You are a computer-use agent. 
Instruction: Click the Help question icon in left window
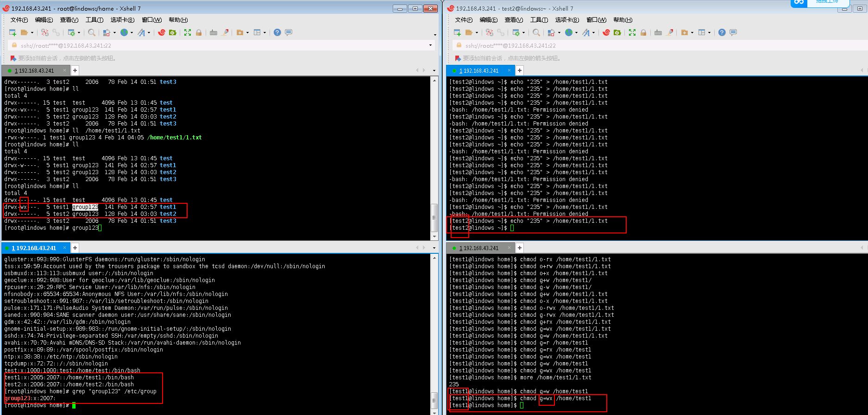click(277, 32)
